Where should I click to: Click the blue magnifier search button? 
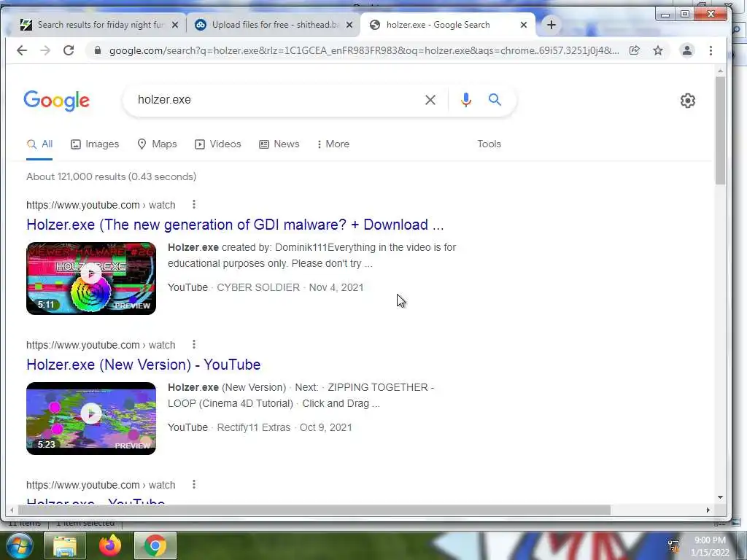coord(495,99)
